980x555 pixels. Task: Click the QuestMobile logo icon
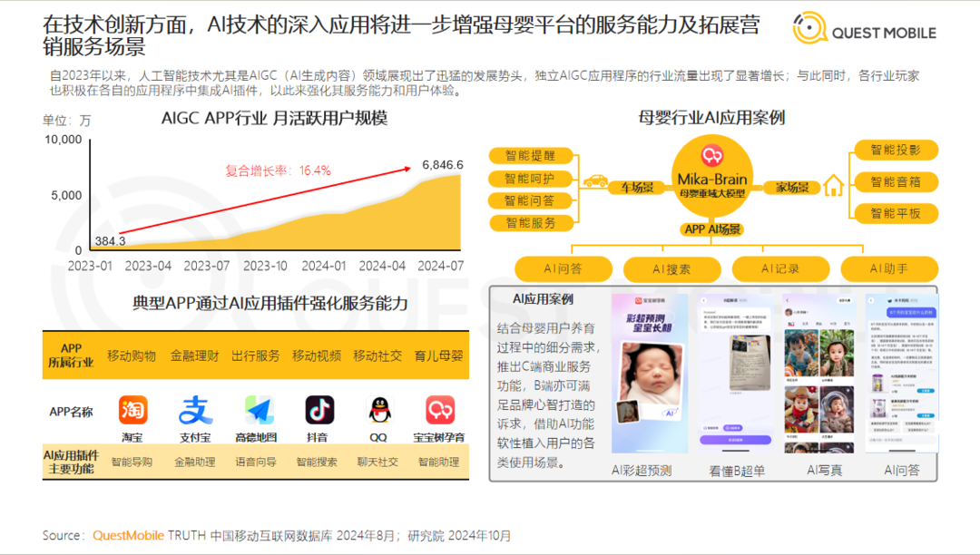809,28
